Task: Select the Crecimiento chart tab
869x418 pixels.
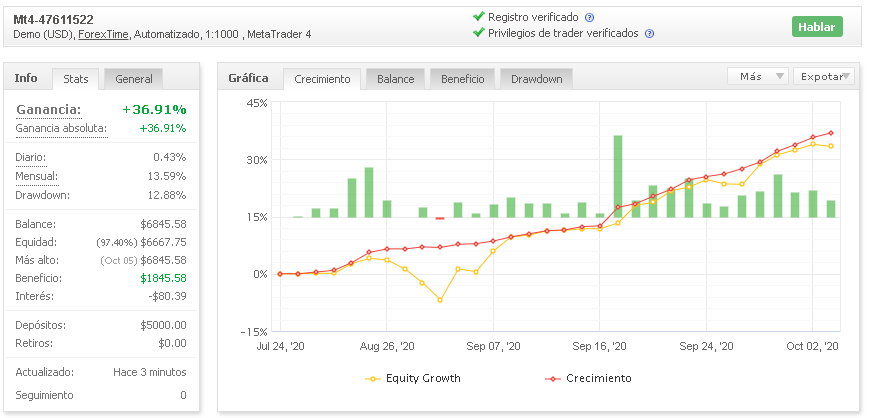Action: (x=322, y=79)
